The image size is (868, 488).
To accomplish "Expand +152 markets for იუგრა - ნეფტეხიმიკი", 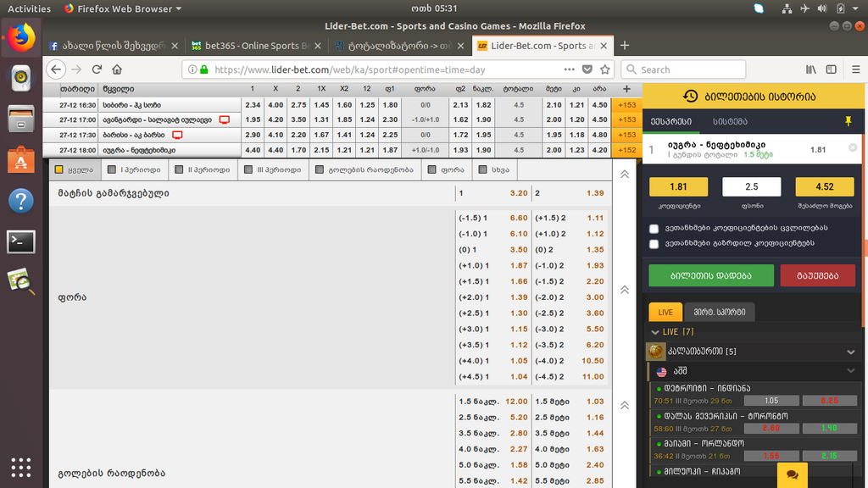I will tap(626, 150).
